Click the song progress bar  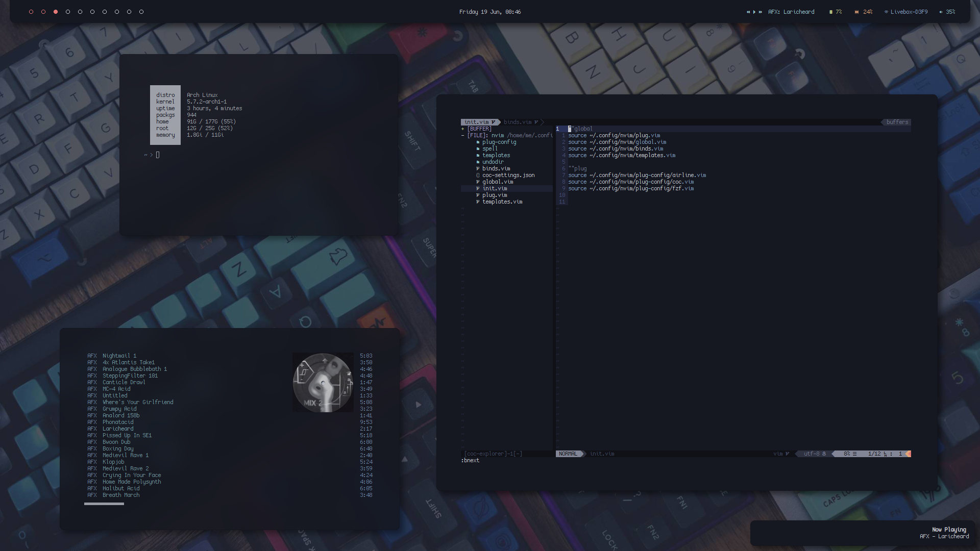pyautogui.click(x=104, y=504)
